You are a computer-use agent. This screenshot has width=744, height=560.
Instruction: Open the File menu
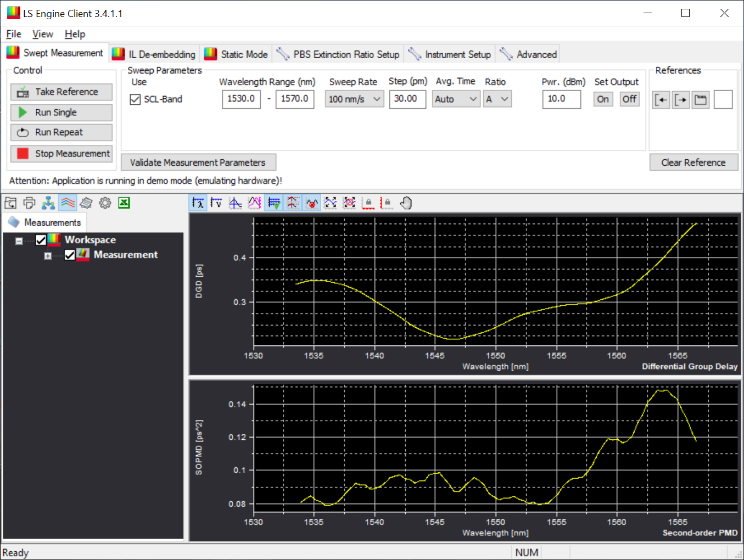pos(14,34)
